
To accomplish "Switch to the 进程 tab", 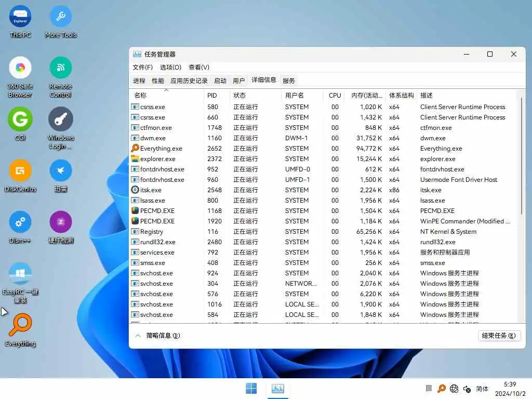I will (139, 81).
